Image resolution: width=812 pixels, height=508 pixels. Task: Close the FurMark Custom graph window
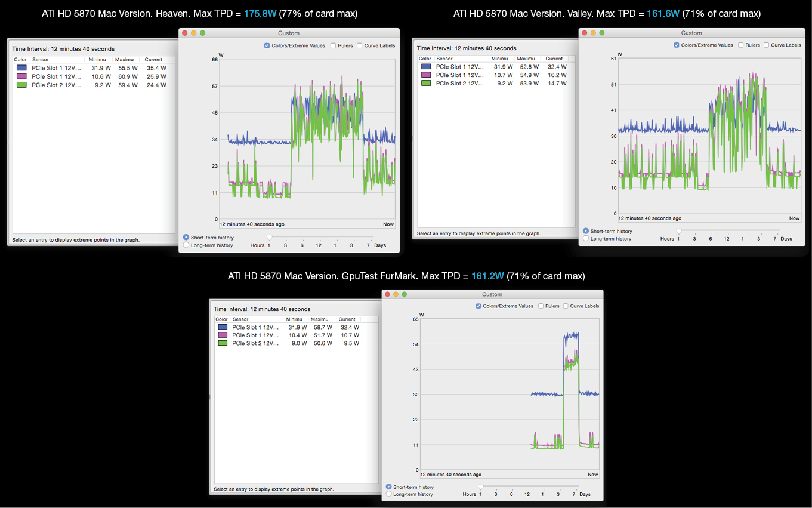coord(387,294)
